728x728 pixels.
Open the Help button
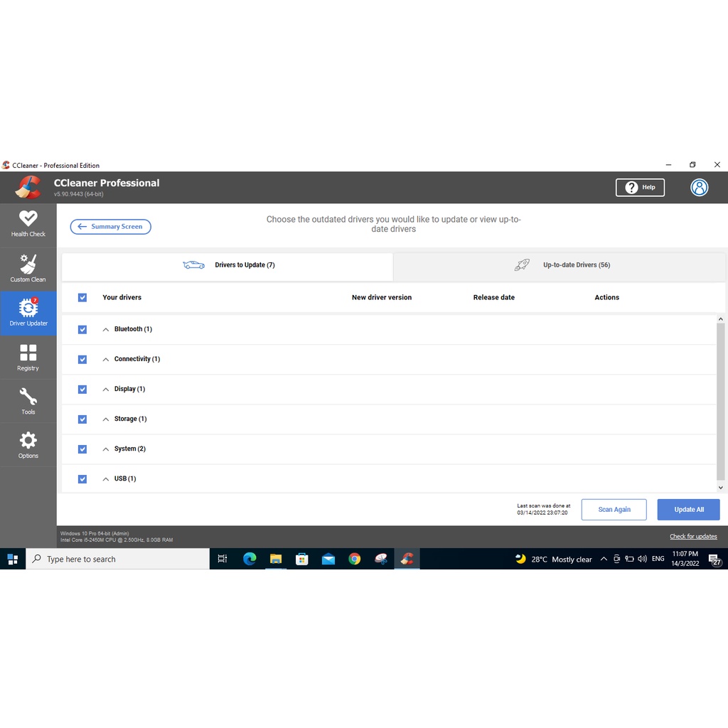(x=640, y=188)
